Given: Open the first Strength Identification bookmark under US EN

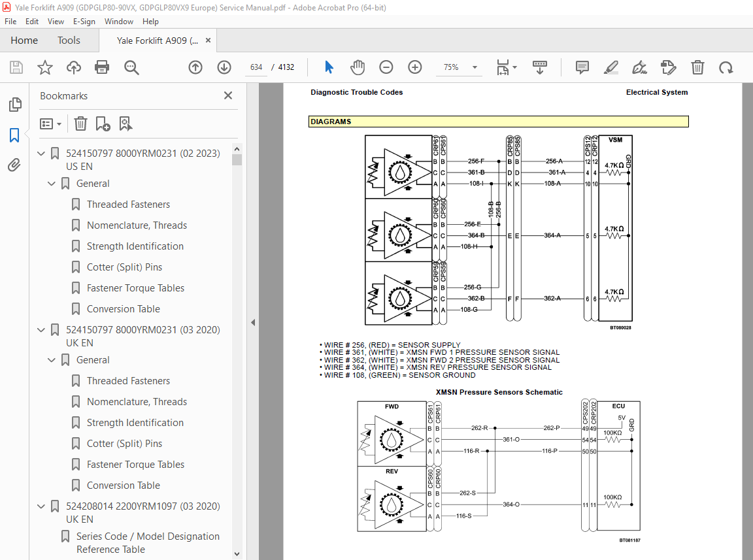Looking at the screenshot, I should [135, 246].
